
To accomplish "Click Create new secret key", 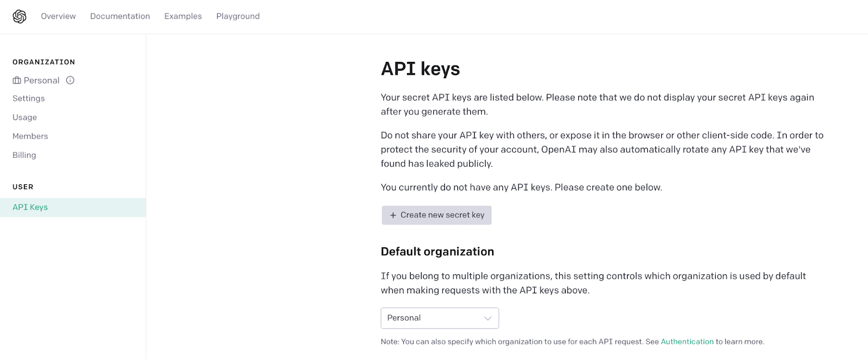I will pos(437,215).
